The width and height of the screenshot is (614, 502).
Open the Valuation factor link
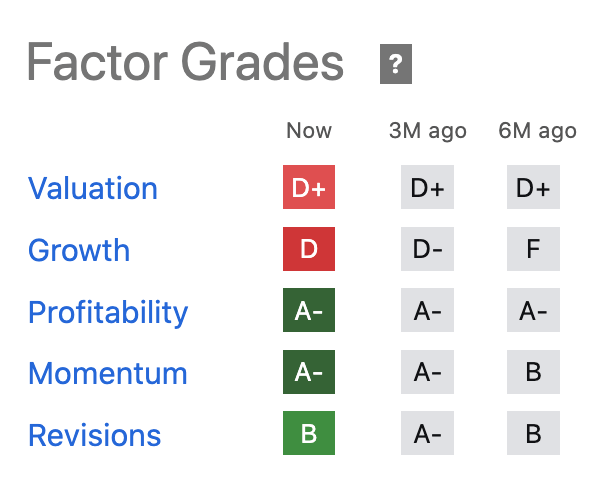pyautogui.click(x=92, y=189)
